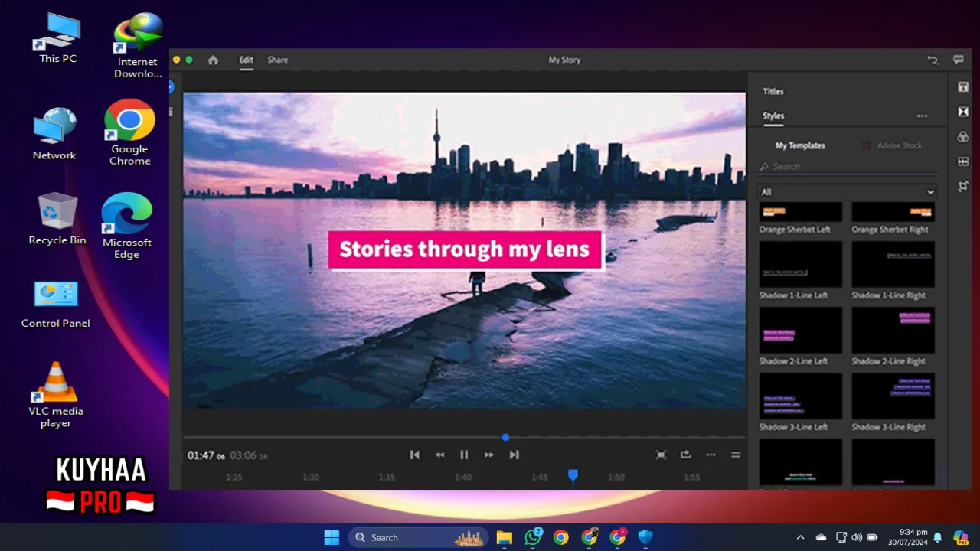The image size is (980, 551).
Task: Open the Windows Start menu
Action: pyautogui.click(x=332, y=537)
